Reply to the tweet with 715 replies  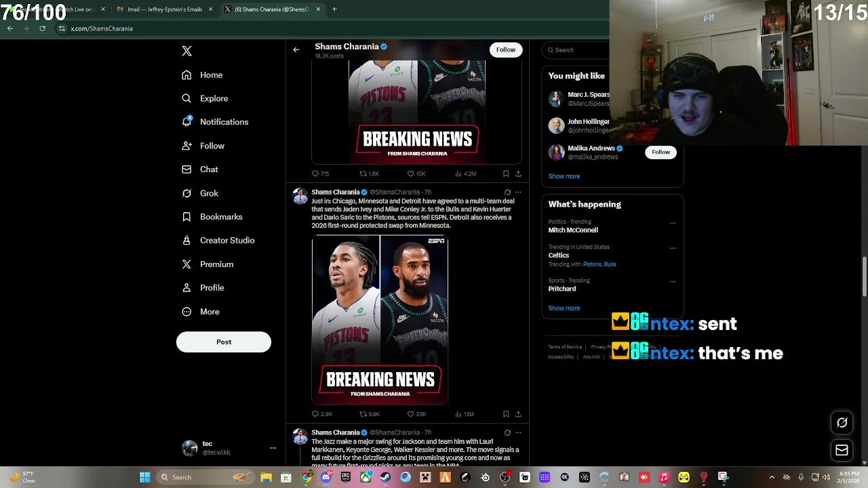320,174
